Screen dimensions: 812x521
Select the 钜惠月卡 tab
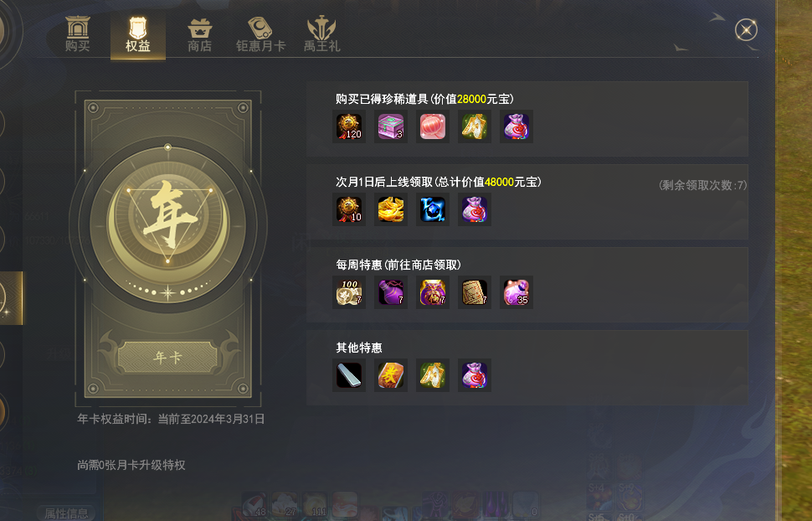[260, 34]
